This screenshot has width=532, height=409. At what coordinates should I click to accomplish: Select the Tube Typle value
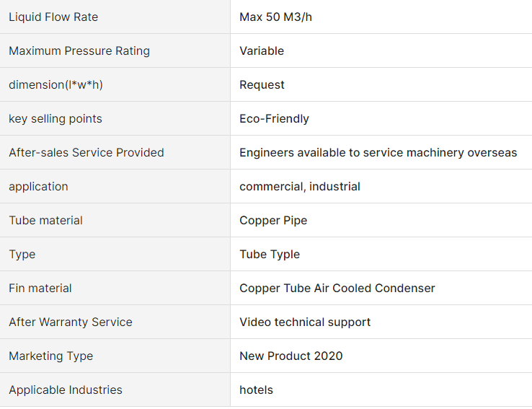click(x=270, y=255)
